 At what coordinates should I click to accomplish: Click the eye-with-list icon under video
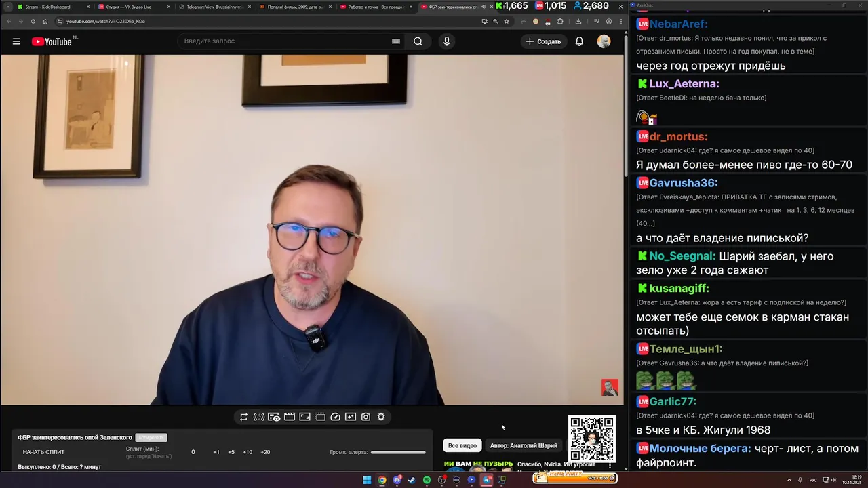pyautogui.click(x=274, y=417)
